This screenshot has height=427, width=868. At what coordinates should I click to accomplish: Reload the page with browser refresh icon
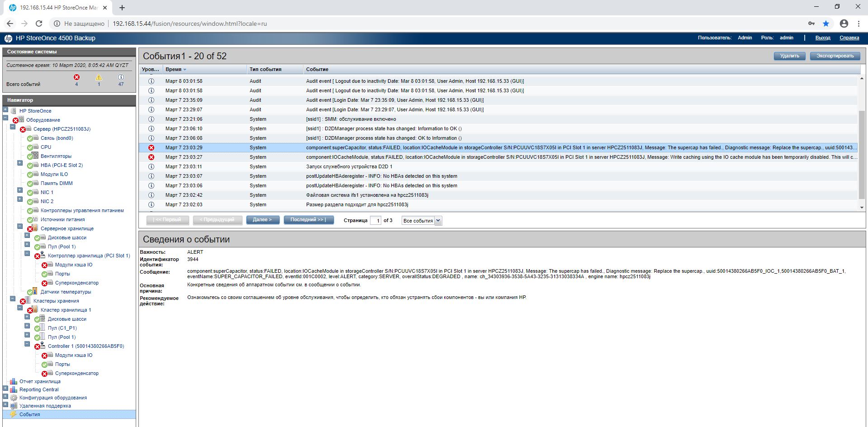point(39,24)
